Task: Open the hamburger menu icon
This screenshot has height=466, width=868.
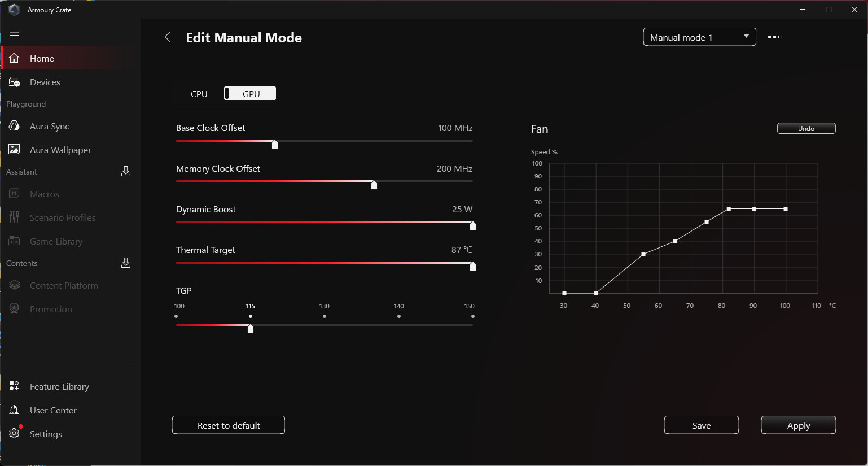Action: coord(14,32)
